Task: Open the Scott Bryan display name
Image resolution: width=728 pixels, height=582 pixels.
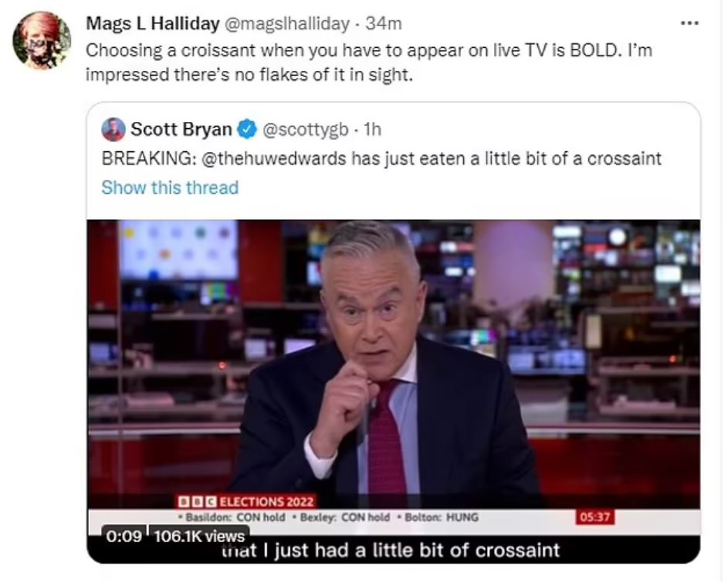Action: (x=181, y=129)
